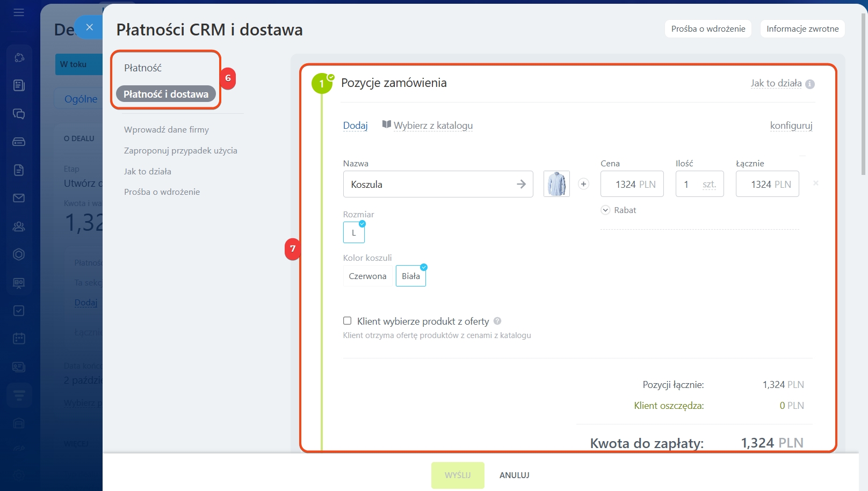Click the Jak to działa link at top right
The height and width of the screenshot is (491, 868).
pos(776,83)
